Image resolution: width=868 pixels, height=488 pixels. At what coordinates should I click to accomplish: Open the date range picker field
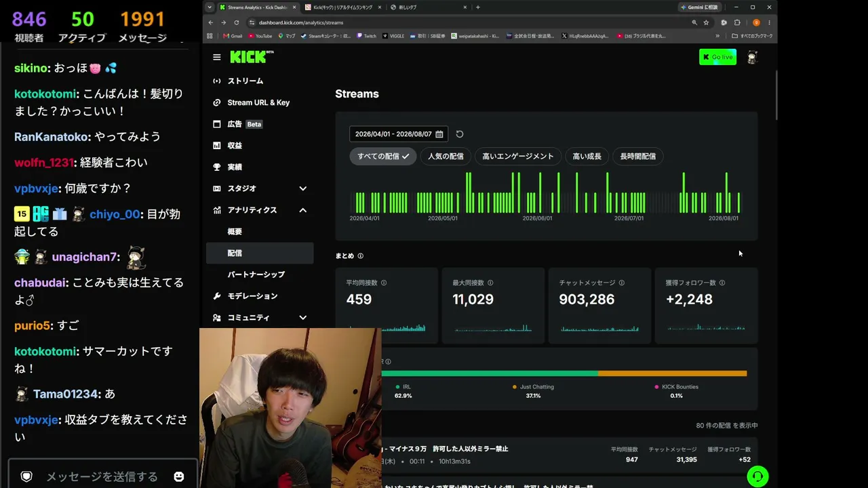coord(399,134)
